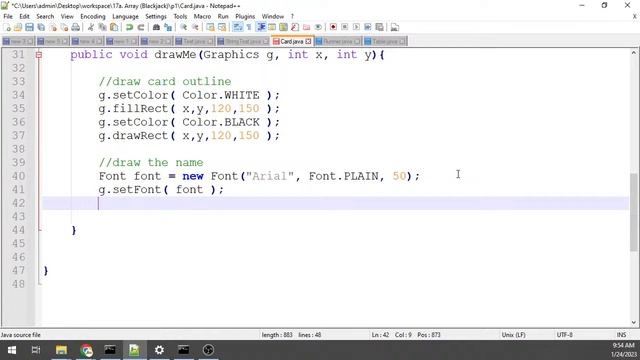Open File Explorer from taskbar
Viewport: 640px width, 360px height.
61,350
